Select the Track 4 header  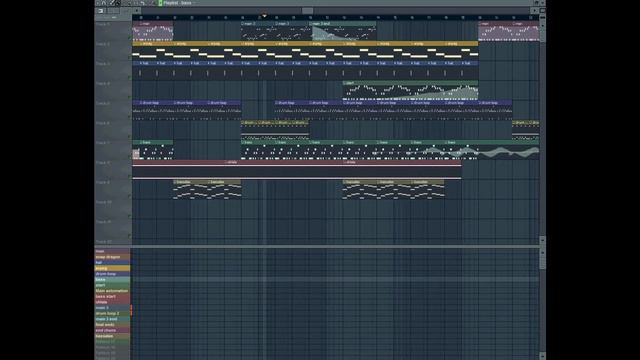[x=113, y=90]
